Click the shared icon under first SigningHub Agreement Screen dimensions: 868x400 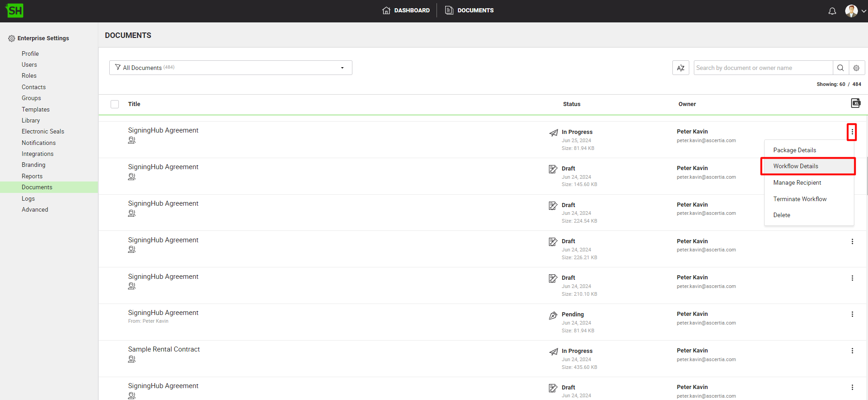[132, 140]
